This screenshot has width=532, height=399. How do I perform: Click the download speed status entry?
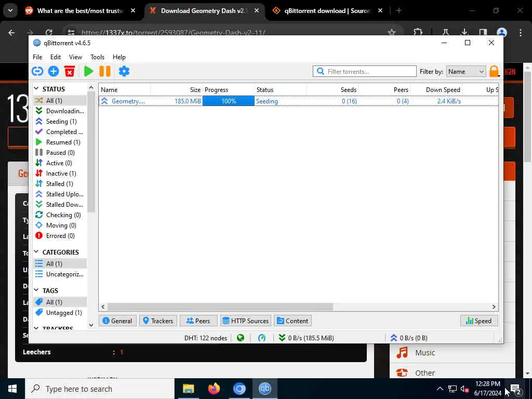(306, 338)
